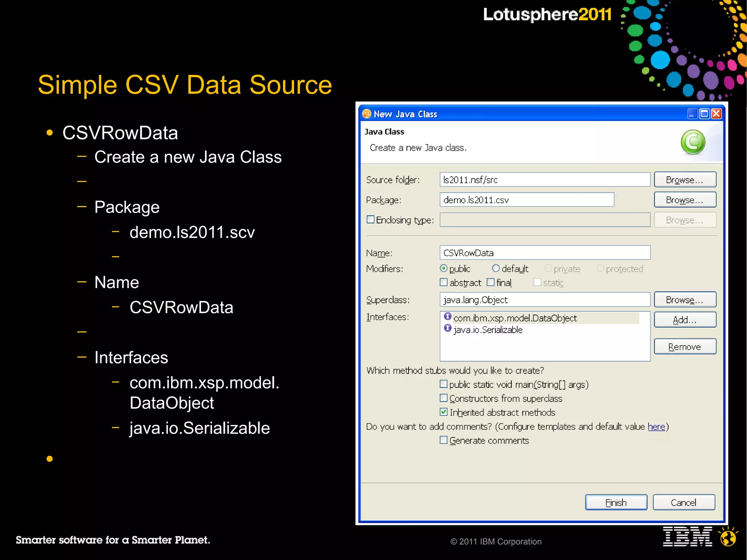Open the 'here' templates configuration link
The image size is (747, 560).
coord(657,426)
